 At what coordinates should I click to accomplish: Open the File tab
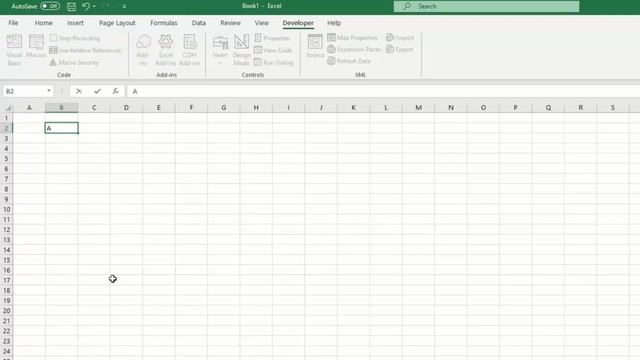(13, 23)
